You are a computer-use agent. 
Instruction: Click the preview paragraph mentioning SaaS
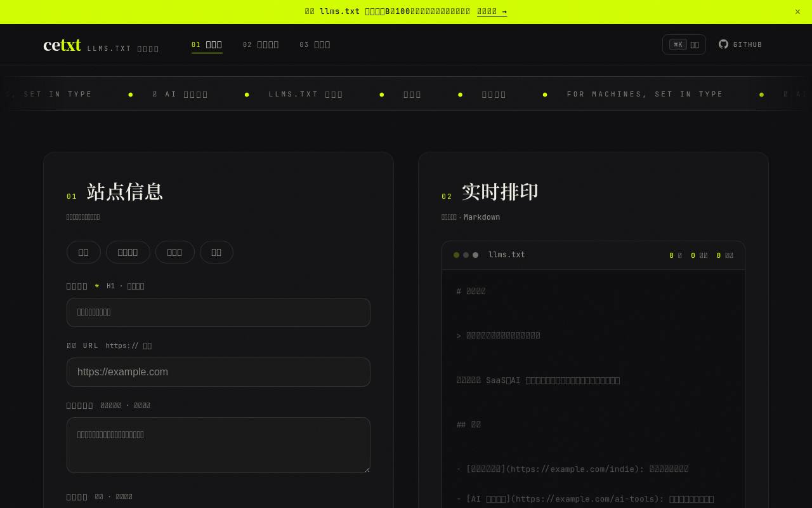point(538,380)
